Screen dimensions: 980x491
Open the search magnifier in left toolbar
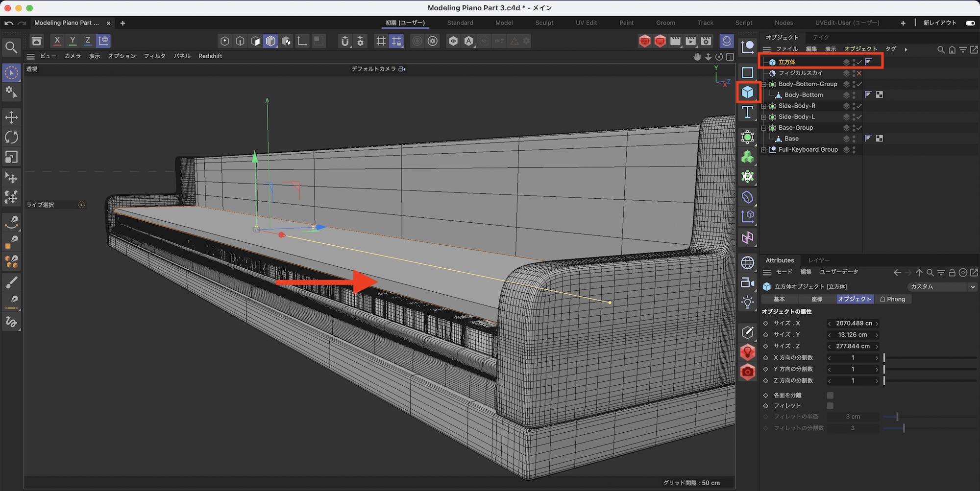click(11, 47)
